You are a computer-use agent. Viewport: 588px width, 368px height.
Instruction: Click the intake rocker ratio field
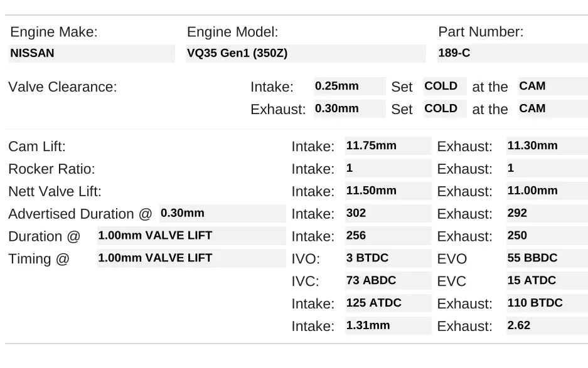tap(388, 169)
